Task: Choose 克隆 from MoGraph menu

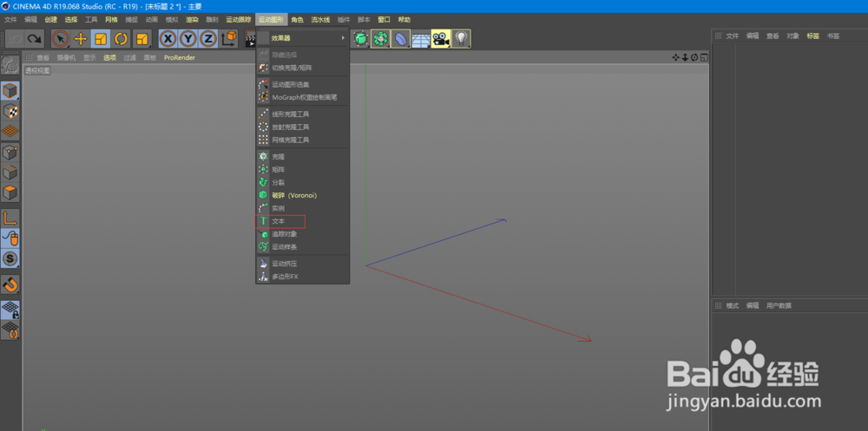Action: (x=303, y=157)
